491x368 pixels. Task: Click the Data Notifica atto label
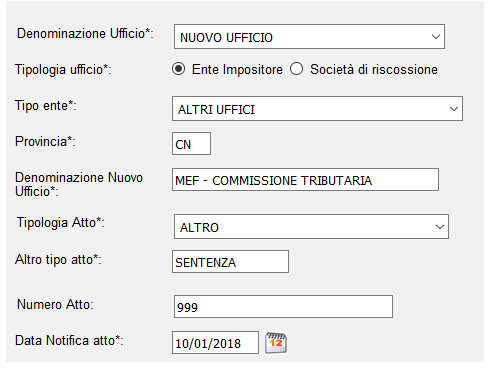point(69,340)
